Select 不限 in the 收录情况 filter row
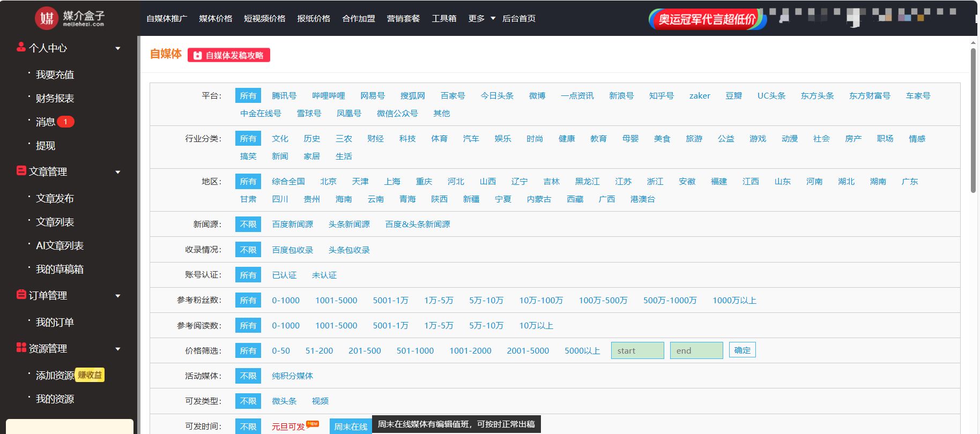This screenshot has width=980, height=434. pyautogui.click(x=248, y=250)
